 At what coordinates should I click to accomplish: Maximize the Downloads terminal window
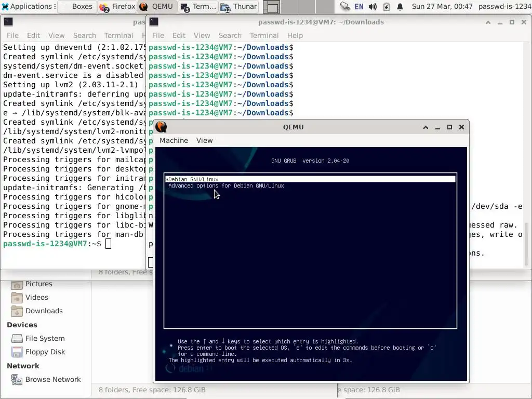[x=512, y=22]
